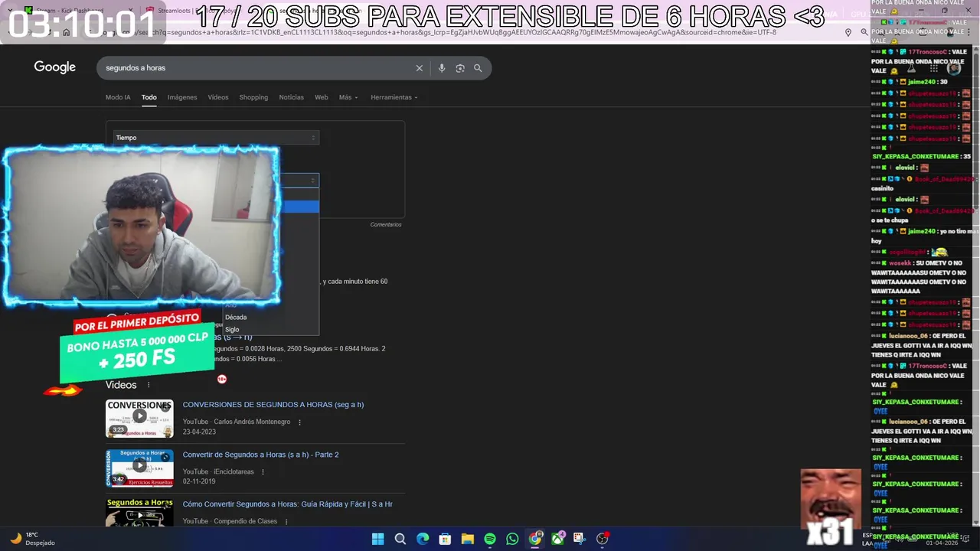
Task: Open options menu for Compendio de Clases result
Action: tap(286, 522)
